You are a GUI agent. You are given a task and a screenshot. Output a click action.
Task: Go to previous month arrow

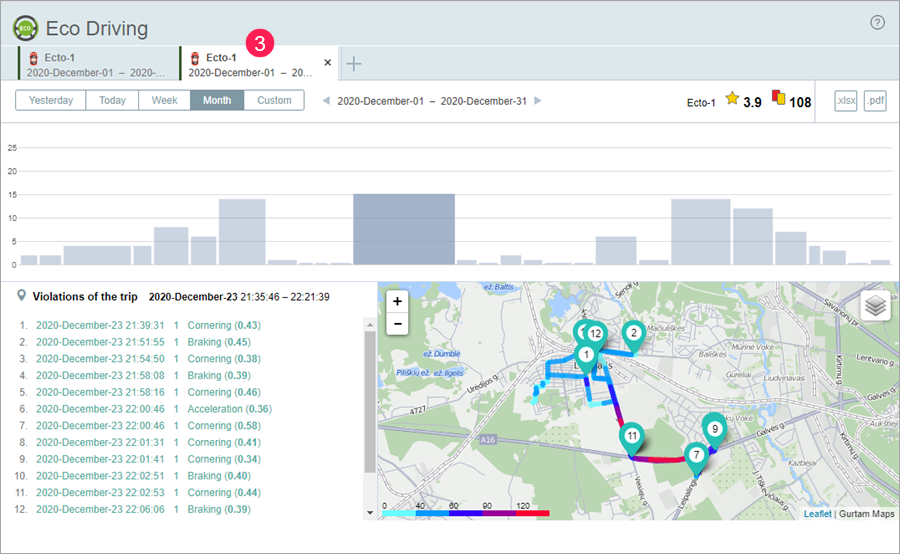(325, 101)
